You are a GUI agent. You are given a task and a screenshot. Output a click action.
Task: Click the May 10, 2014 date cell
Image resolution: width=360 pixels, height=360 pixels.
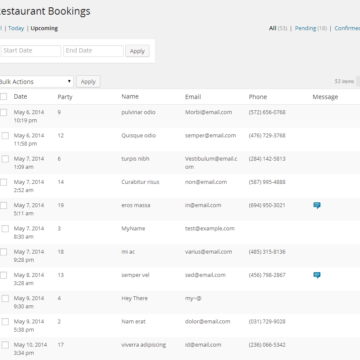pos(30,349)
